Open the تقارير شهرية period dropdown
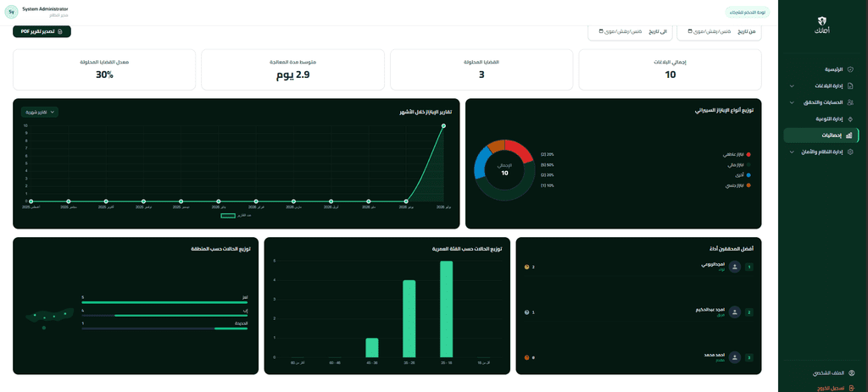 pyautogui.click(x=40, y=112)
